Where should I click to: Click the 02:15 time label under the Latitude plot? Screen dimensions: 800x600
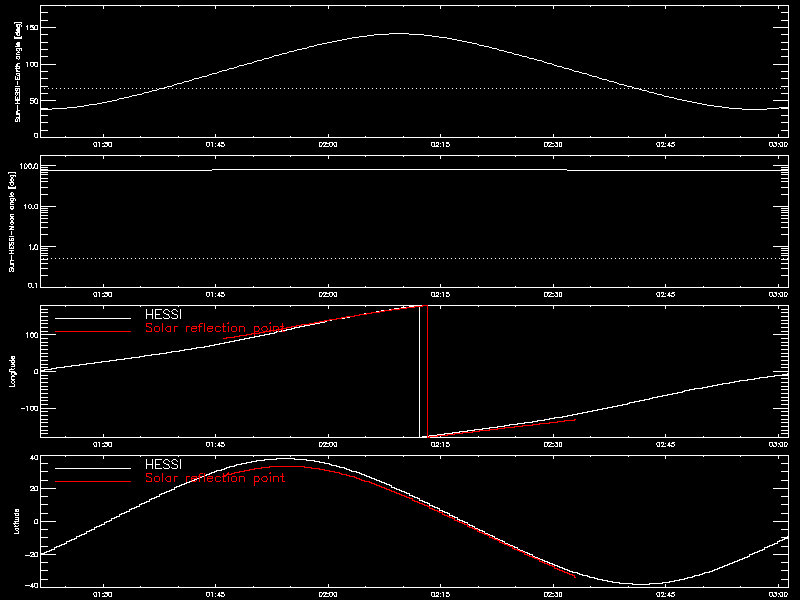[x=440, y=595]
